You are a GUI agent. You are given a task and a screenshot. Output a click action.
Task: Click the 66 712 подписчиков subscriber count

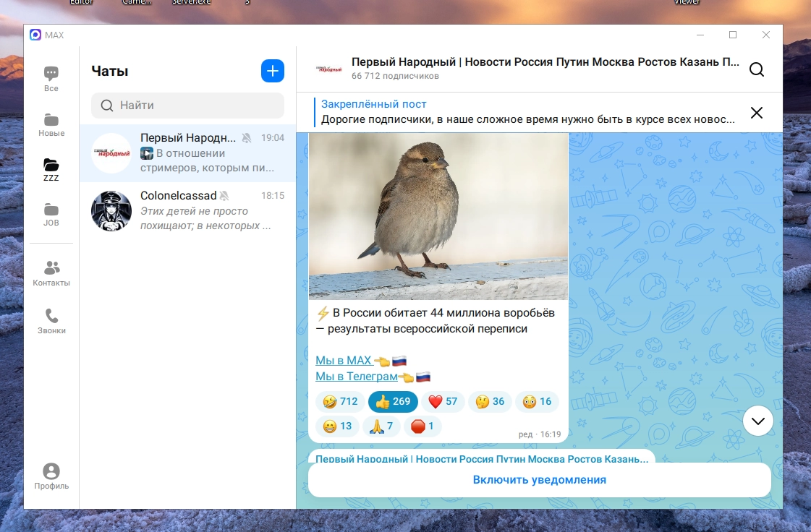(395, 76)
